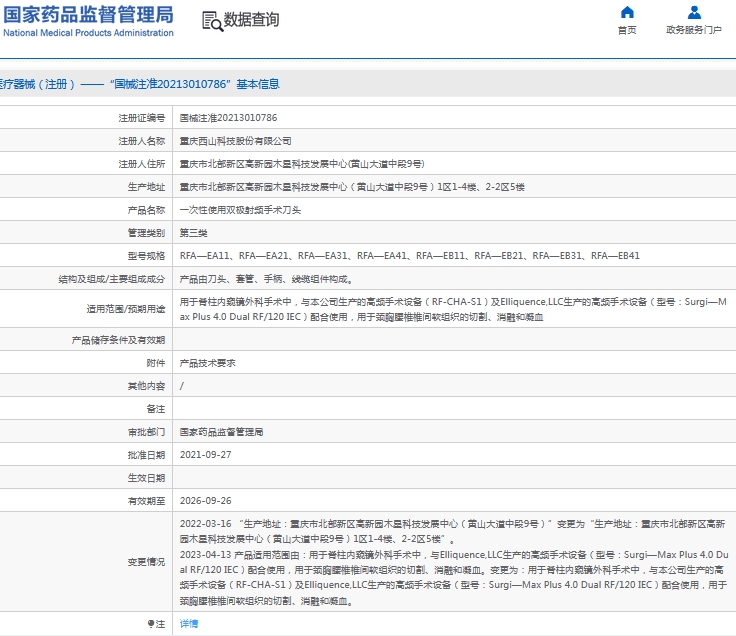Image resolution: width=736 pixels, height=636 pixels.
Task: Click the 注册证编号 row label
Action: click(x=142, y=118)
